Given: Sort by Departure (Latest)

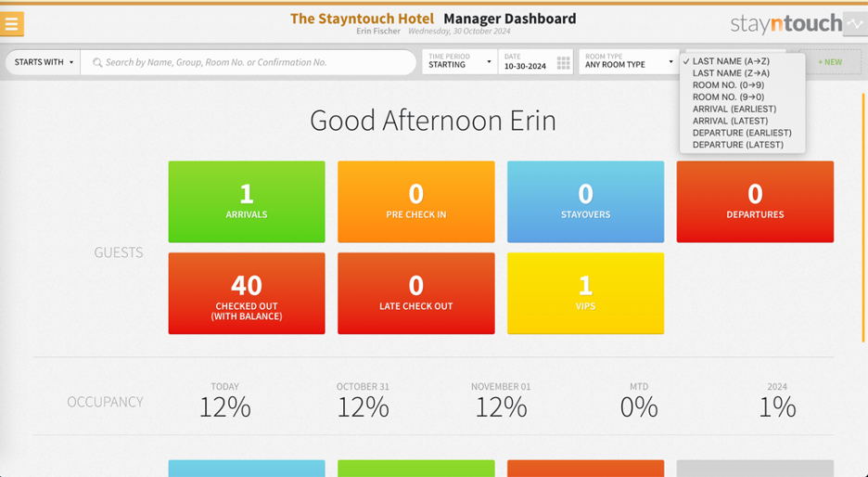Looking at the screenshot, I should point(742,145).
